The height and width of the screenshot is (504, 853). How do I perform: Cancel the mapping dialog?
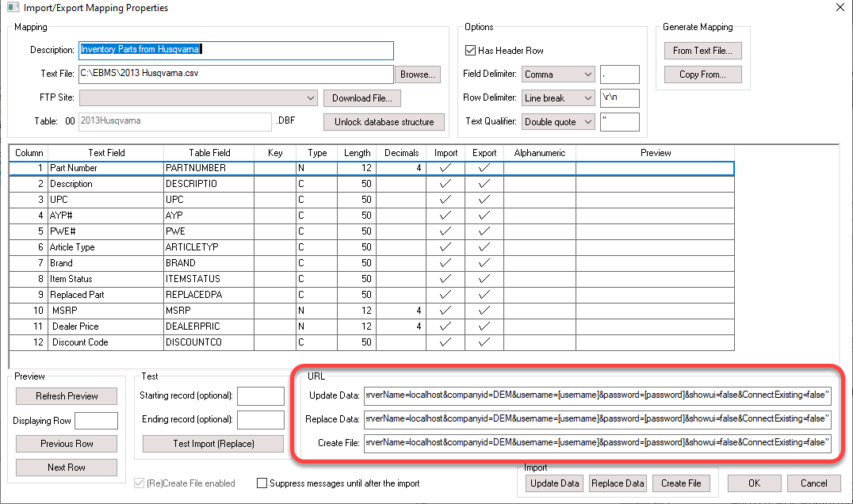pos(814,483)
